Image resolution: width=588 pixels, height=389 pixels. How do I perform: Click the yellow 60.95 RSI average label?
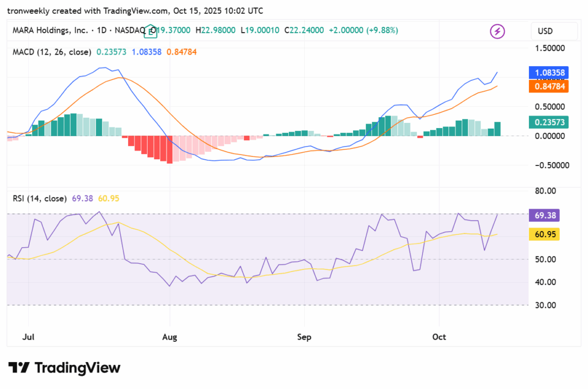(x=543, y=234)
